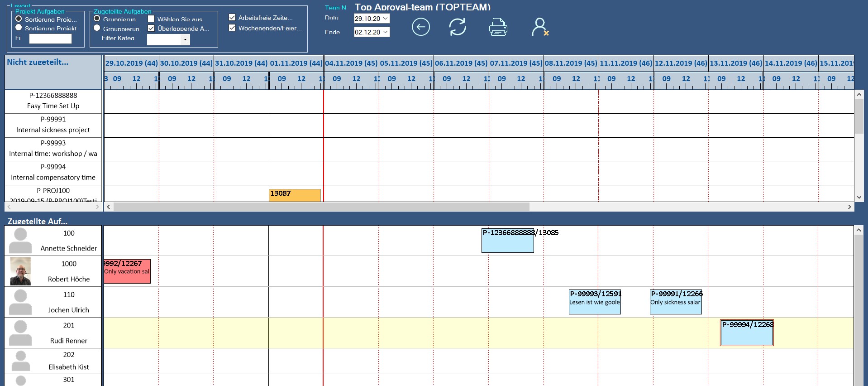Expand the start date 29.10.20 picker
The image size is (868, 386).
coord(385,19)
